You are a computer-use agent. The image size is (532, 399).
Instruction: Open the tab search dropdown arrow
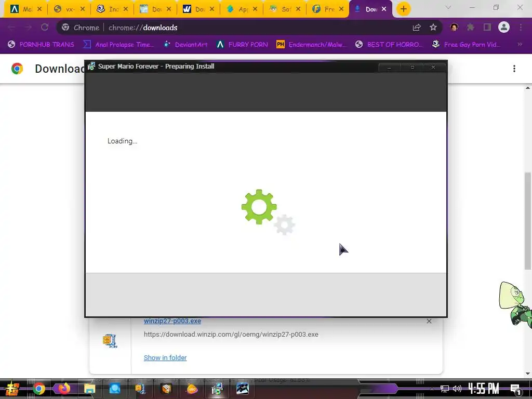(x=448, y=7)
